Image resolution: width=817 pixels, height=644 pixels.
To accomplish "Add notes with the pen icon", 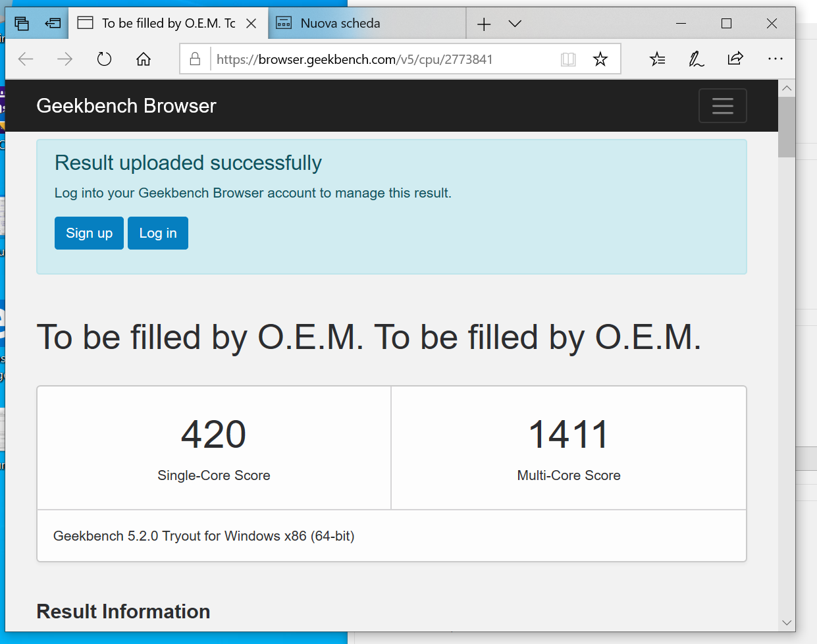I will (696, 59).
